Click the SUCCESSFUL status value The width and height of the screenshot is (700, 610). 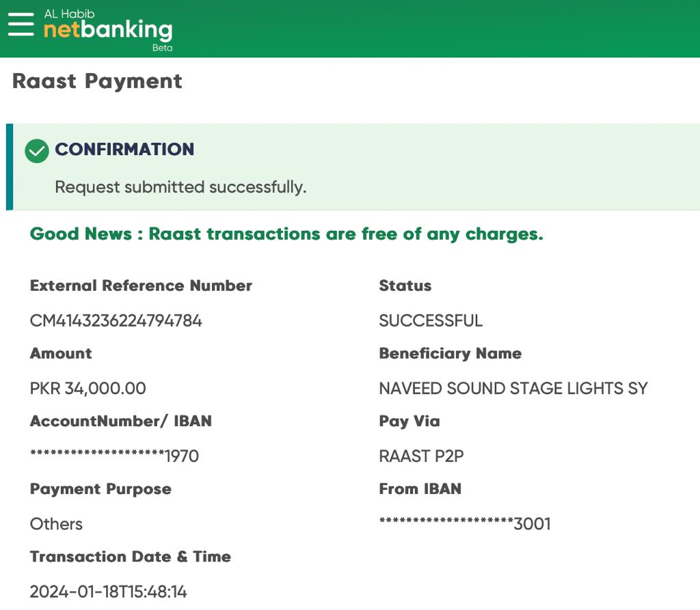pyautogui.click(x=431, y=320)
